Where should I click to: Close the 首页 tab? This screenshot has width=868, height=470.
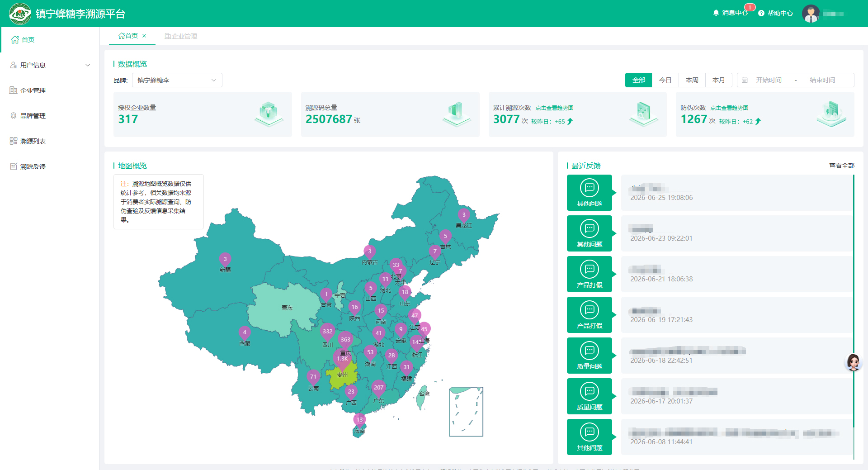144,36
